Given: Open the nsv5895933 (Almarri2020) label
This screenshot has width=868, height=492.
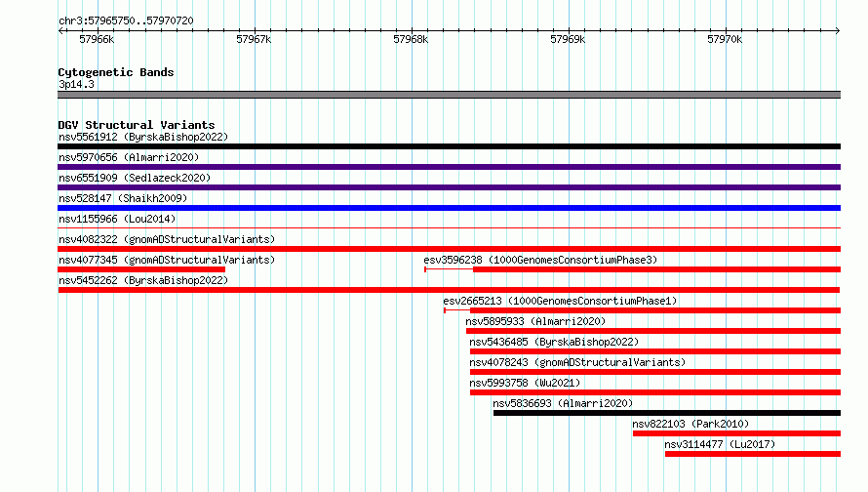Looking at the screenshot, I should pyautogui.click(x=535, y=321).
